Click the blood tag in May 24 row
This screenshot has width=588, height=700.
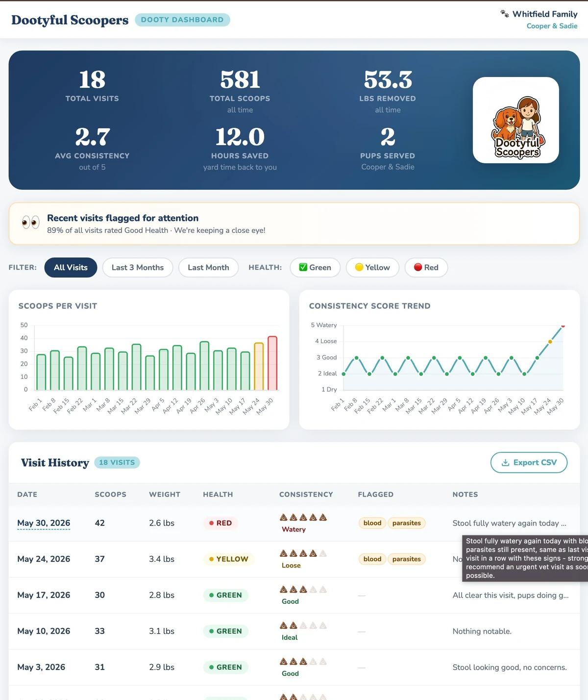(372, 559)
